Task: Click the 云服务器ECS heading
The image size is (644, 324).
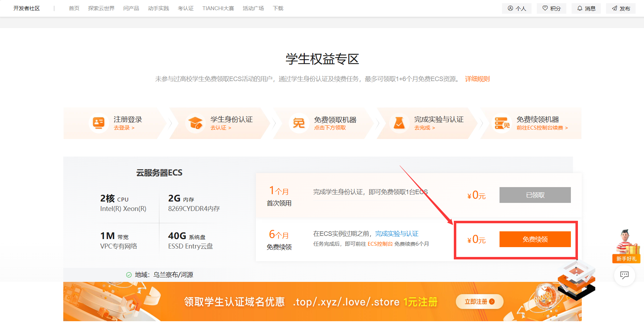Action: click(159, 173)
